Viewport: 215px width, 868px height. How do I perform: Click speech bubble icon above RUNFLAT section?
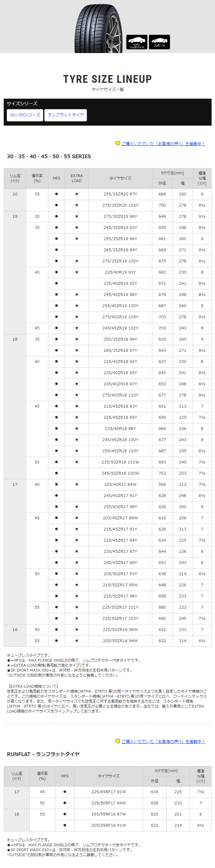click(118, 741)
